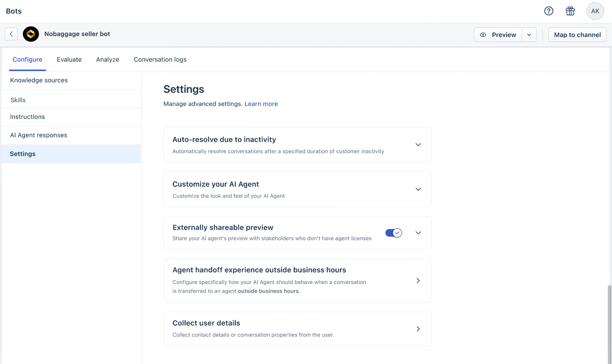
Task: Open Knowledge sources in sidebar
Action: click(39, 80)
